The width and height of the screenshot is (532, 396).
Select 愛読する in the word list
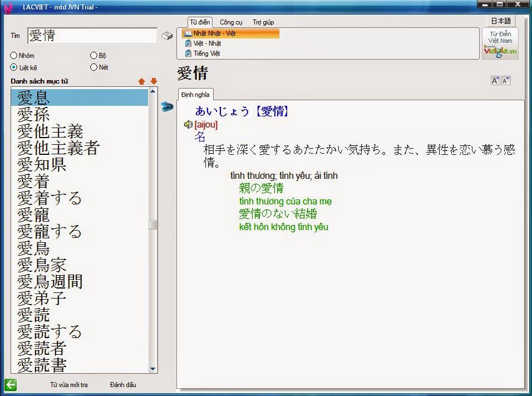point(80,332)
